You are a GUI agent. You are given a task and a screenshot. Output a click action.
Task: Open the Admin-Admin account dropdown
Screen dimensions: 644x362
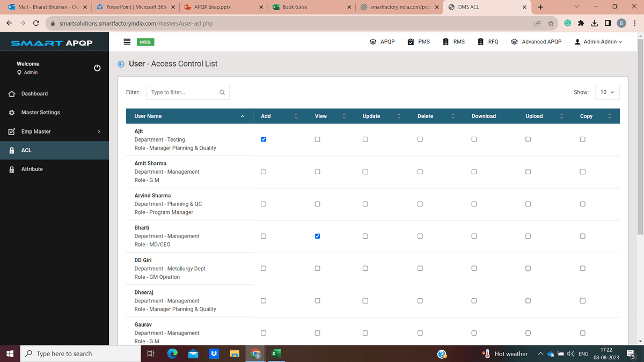pyautogui.click(x=598, y=41)
